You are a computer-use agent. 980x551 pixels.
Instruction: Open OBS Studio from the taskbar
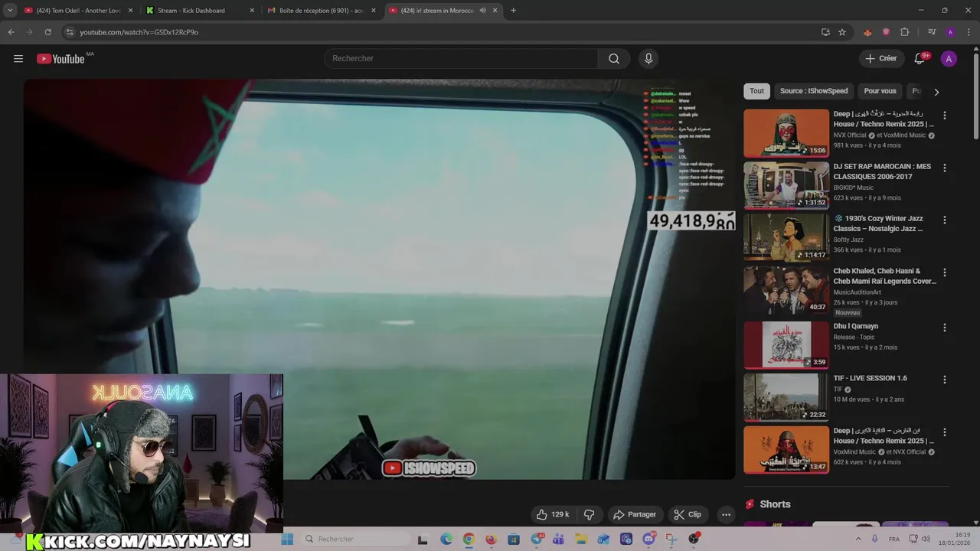pos(694,539)
